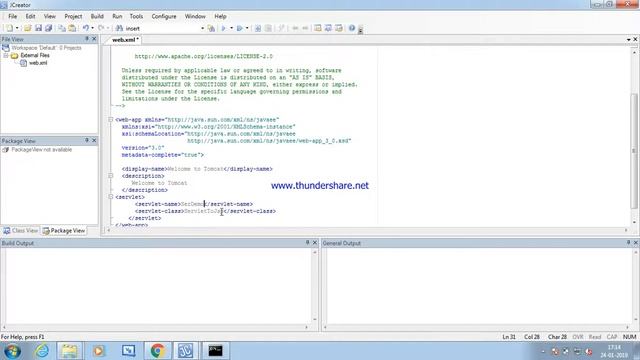The image size is (640, 360).
Task: Open the Tools menu
Action: (x=136, y=16)
